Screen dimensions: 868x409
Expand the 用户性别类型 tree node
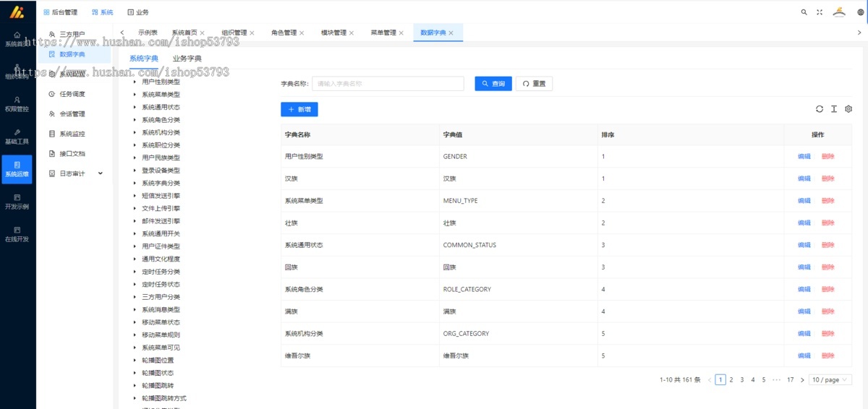pyautogui.click(x=135, y=82)
